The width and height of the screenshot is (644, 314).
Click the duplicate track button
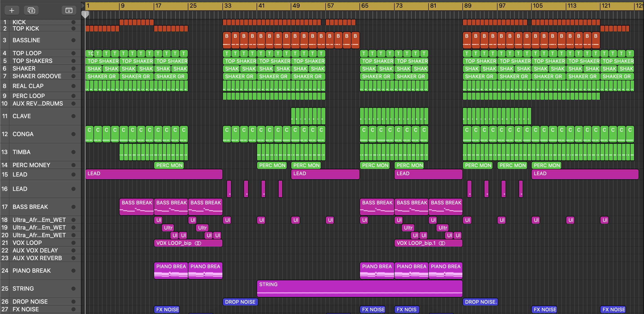pyautogui.click(x=31, y=10)
